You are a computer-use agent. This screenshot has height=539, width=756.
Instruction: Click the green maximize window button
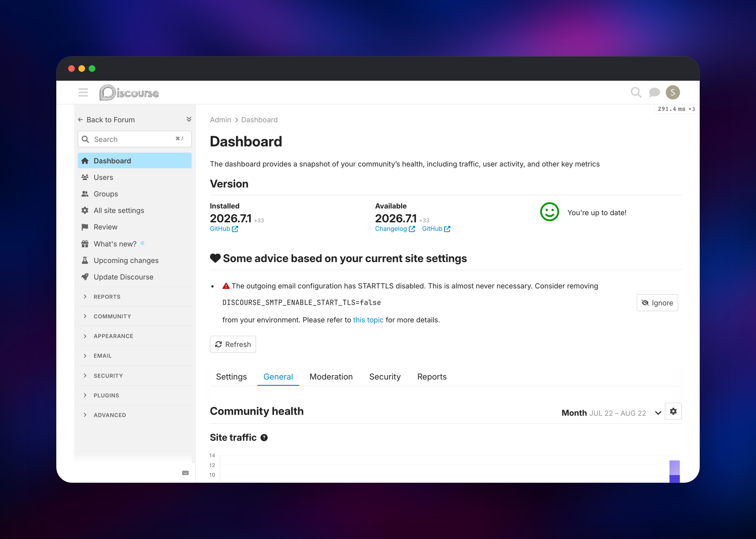92,68
